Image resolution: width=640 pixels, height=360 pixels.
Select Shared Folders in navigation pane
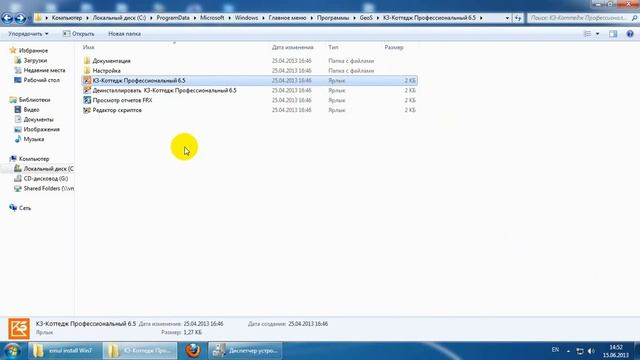tap(49, 188)
